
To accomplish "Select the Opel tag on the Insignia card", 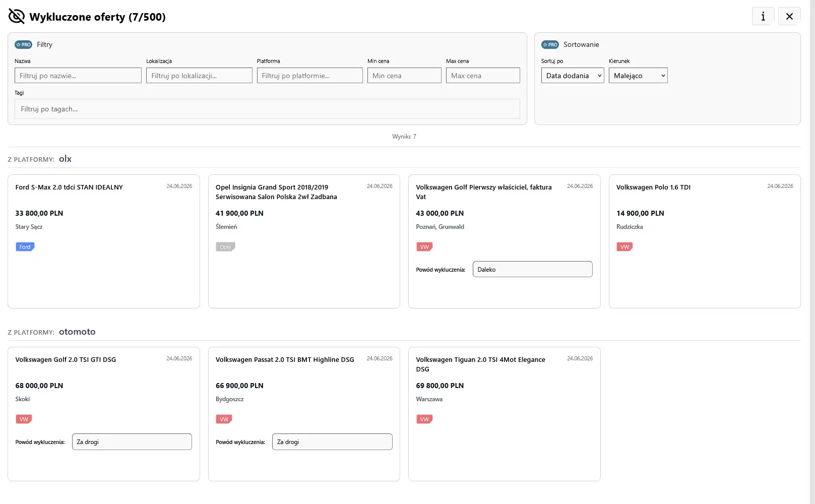I will tap(225, 247).
